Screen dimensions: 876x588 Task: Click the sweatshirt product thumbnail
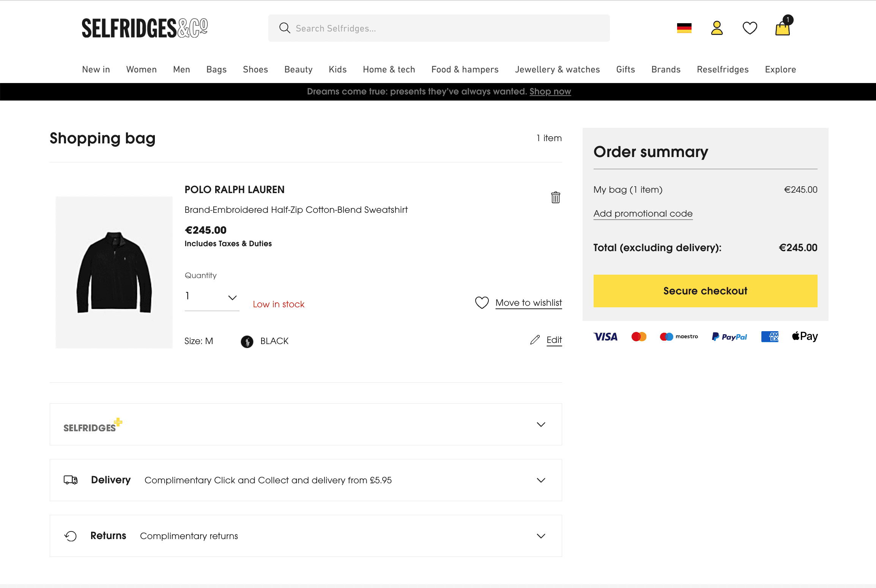pyautogui.click(x=114, y=272)
